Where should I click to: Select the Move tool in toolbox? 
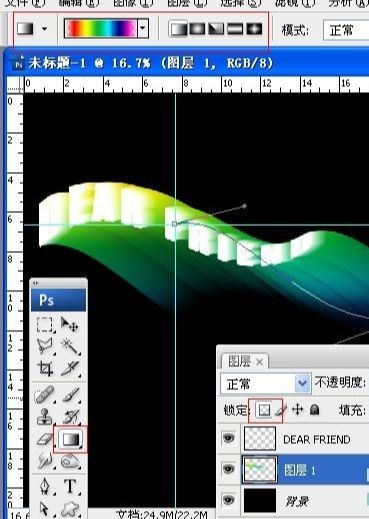pos(70,324)
